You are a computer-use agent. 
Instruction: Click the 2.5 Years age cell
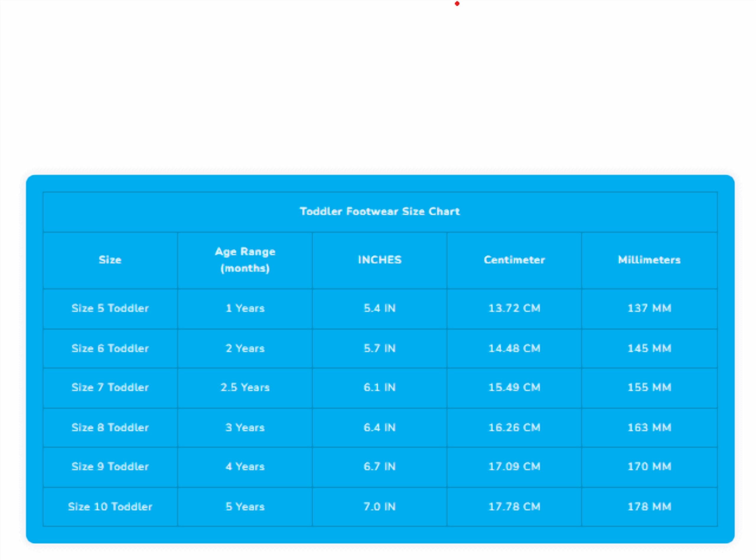(x=245, y=388)
